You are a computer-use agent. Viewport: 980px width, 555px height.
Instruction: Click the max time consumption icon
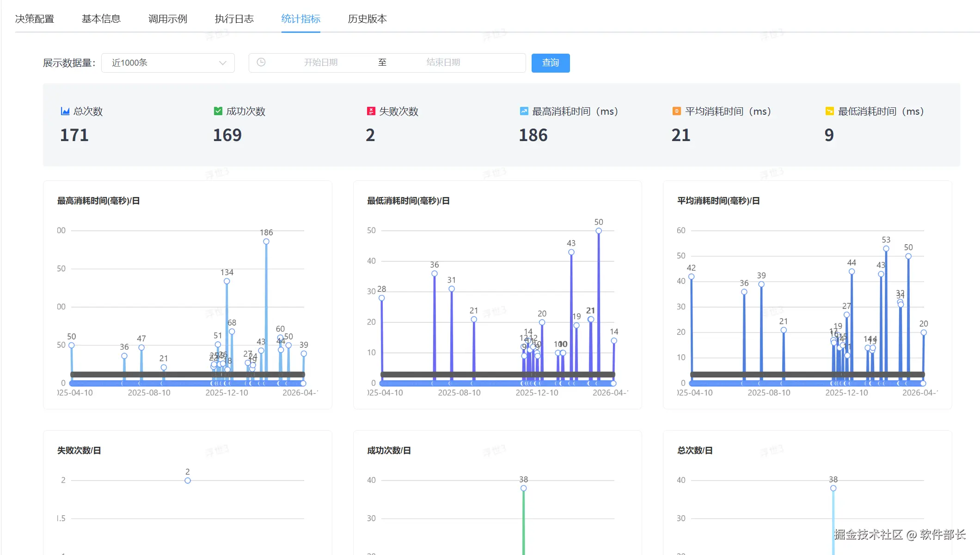click(524, 111)
